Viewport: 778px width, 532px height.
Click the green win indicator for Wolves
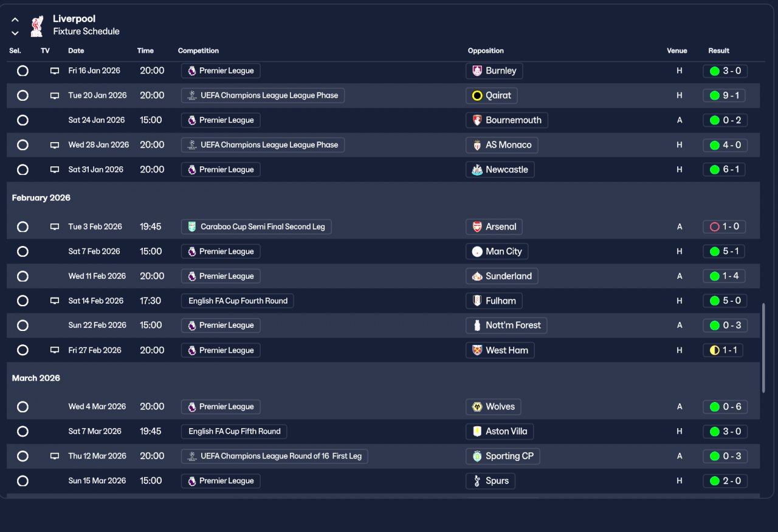pyautogui.click(x=715, y=407)
